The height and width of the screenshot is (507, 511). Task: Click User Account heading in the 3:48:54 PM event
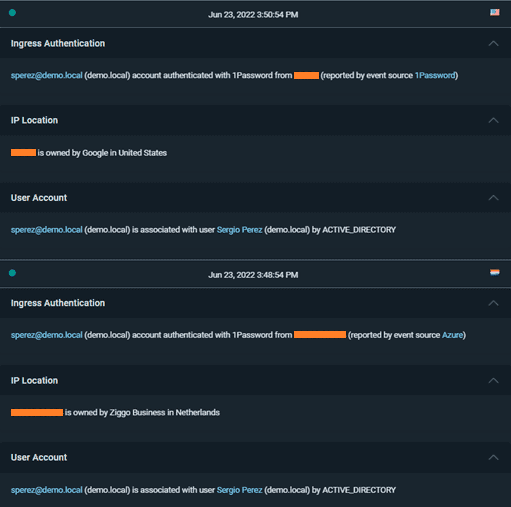(x=39, y=457)
